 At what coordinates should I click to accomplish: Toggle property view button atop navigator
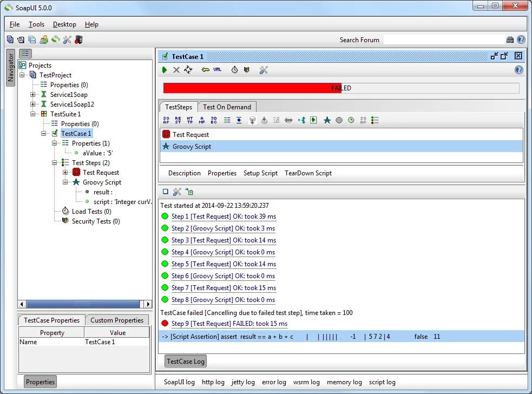[25, 53]
